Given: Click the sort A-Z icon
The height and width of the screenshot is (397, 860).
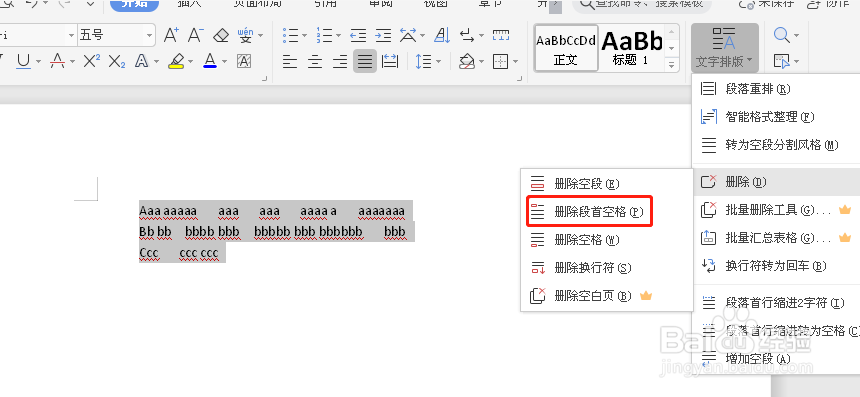Looking at the screenshot, I should 442,36.
